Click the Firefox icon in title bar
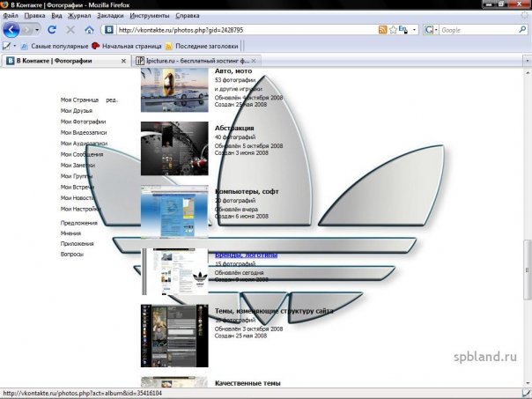The height and width of the screenshot is (399, 532). pyautogui.click(x=4, y=4)
